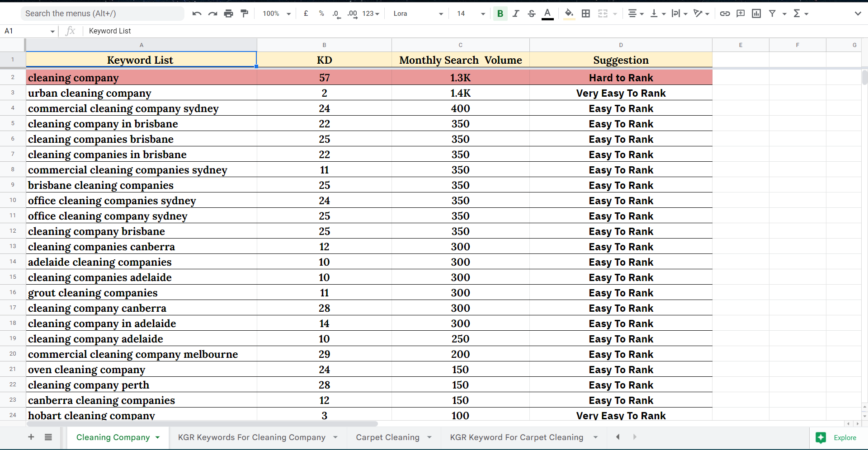Insert a link

(725, 14)
